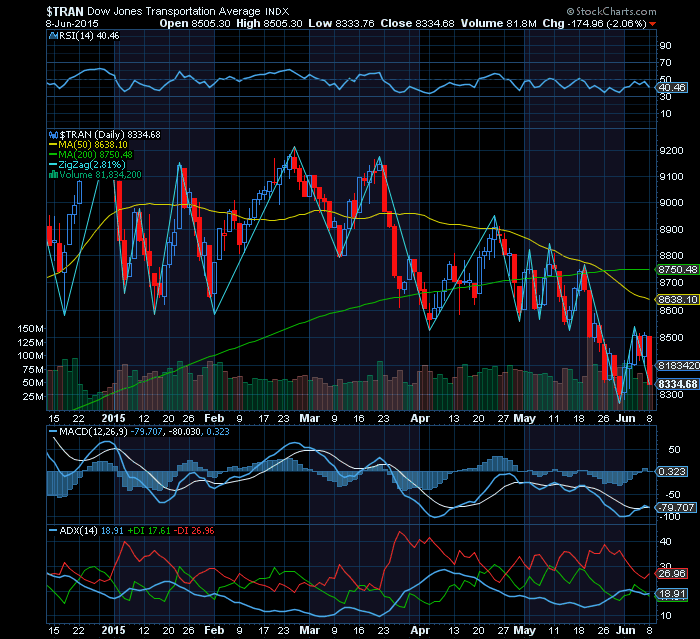Click the 0.323 histogram tag on MACD axis

(672, 472)
